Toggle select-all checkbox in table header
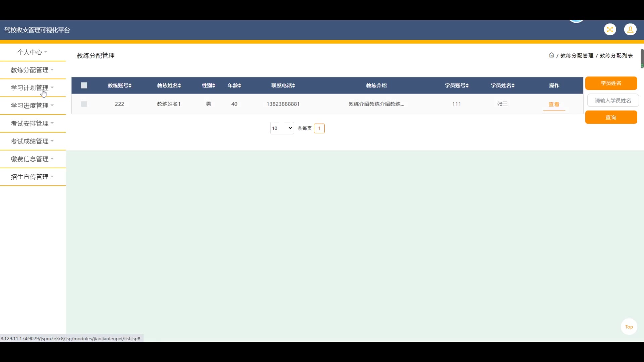This screenshot has width=644, height=362. click(x=84, y=85)
